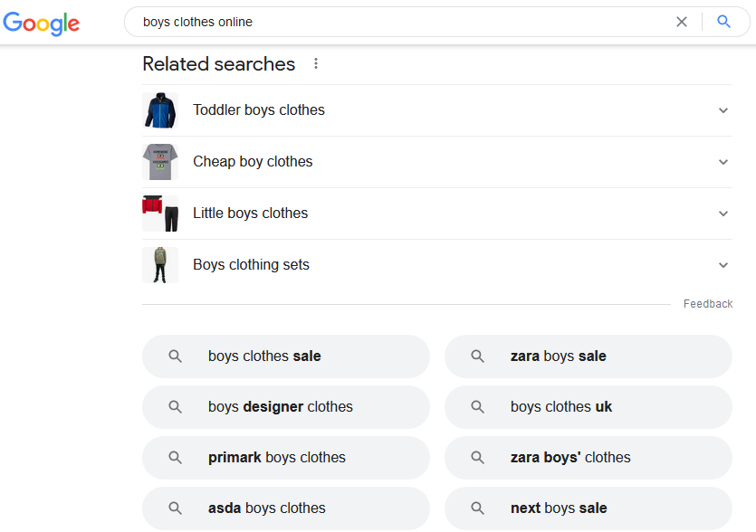
Task: Click the magnifier icon inside 'boys clothes sale' chip
Action: point(175,356)
